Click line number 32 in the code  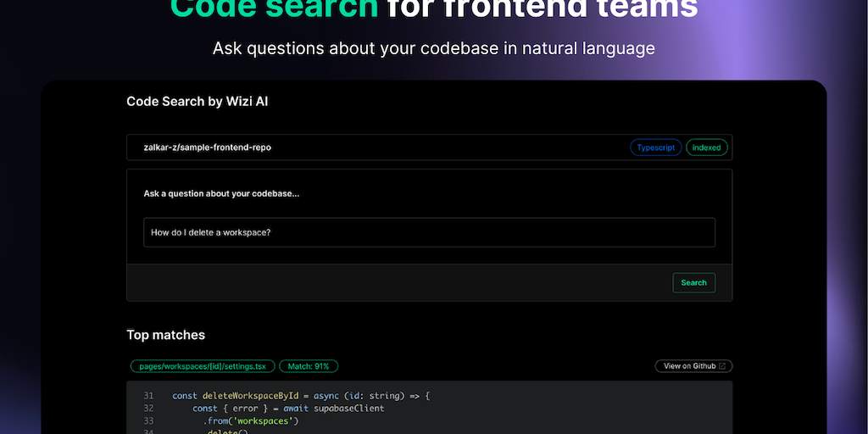(149, 409)
